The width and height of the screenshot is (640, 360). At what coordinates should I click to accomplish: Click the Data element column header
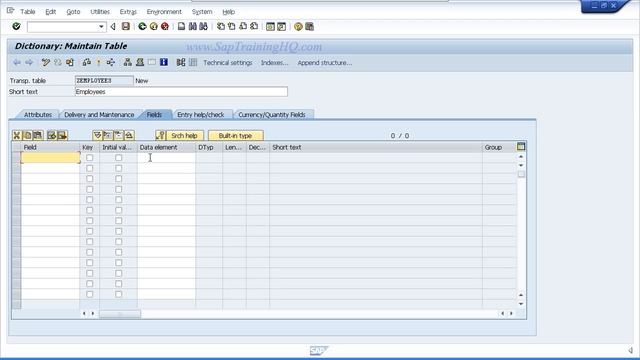[x=166, y=147]
